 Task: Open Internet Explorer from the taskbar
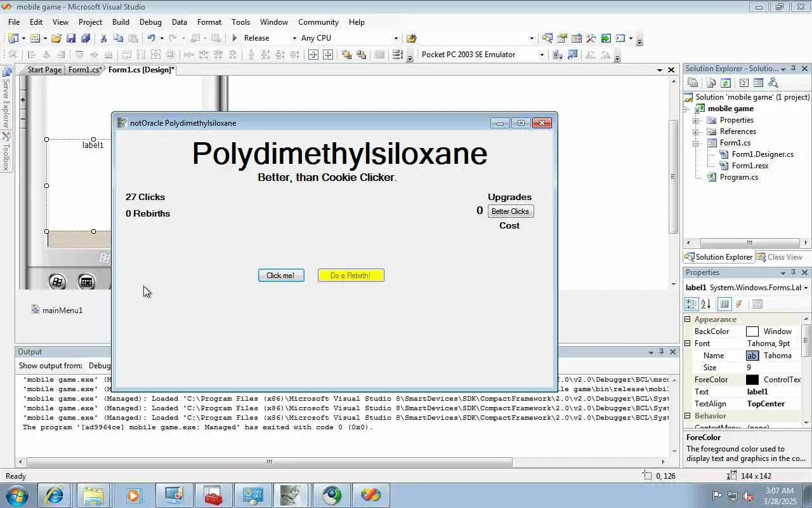(x=54, y=495)
